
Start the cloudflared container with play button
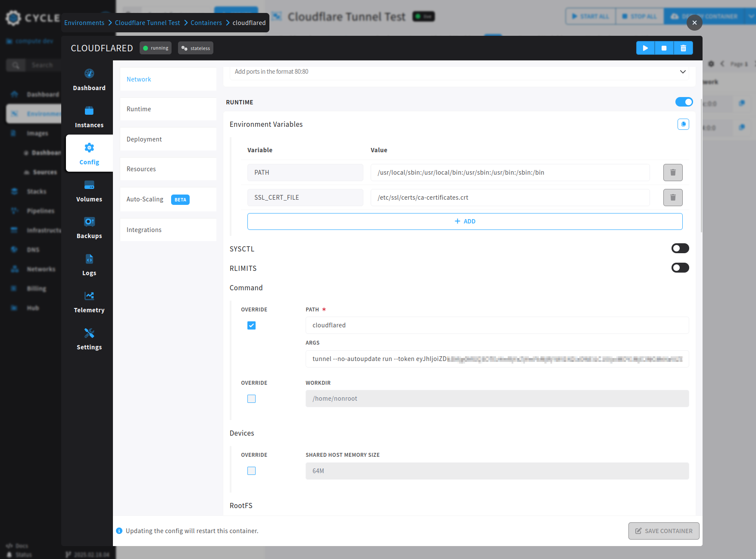[x=645, y=48]
